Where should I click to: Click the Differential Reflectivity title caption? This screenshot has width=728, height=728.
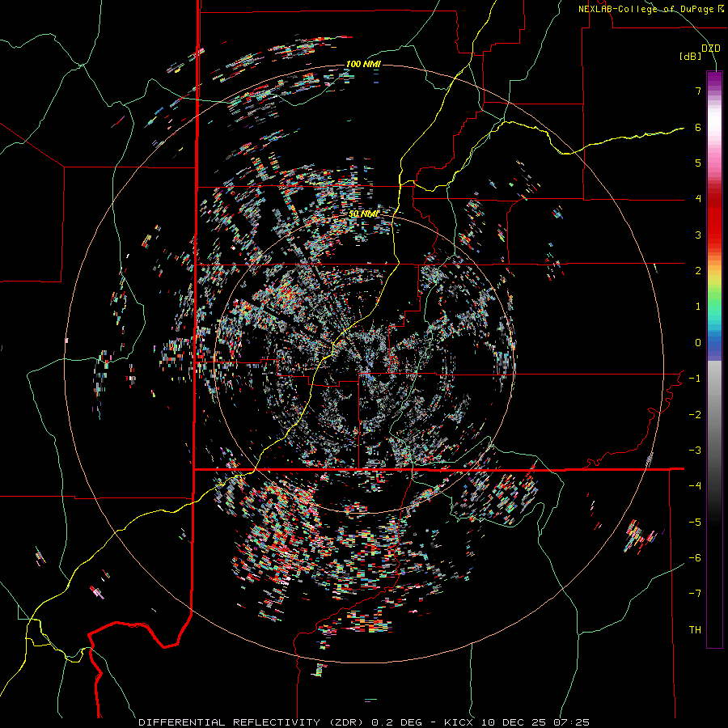point(364,722)
